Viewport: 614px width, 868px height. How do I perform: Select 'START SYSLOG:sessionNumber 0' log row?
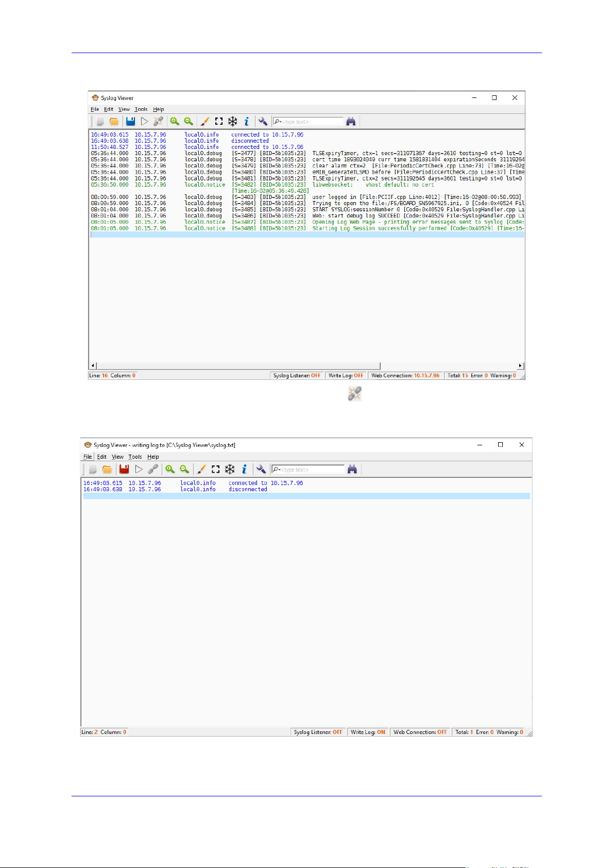tap(307, 210)
